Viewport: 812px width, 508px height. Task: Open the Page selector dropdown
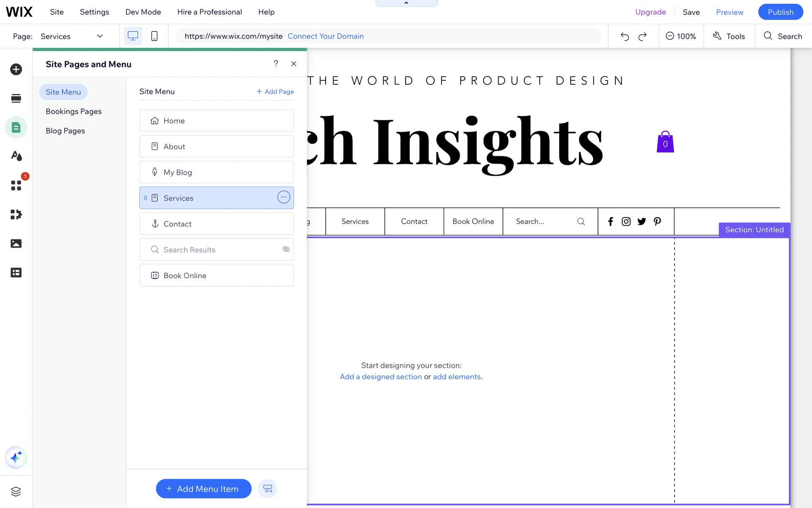point(71,36)
